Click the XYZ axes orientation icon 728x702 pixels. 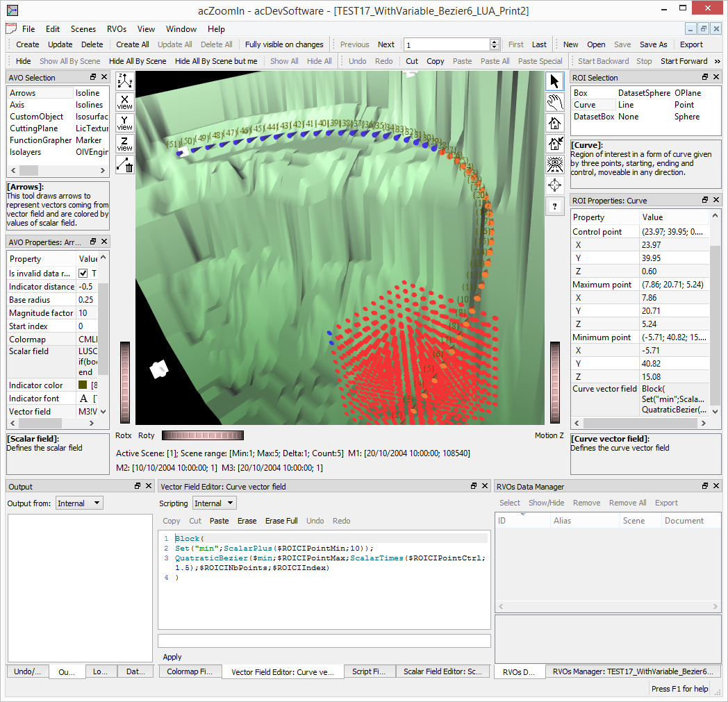pyautogui.click(x=125, y=81)
